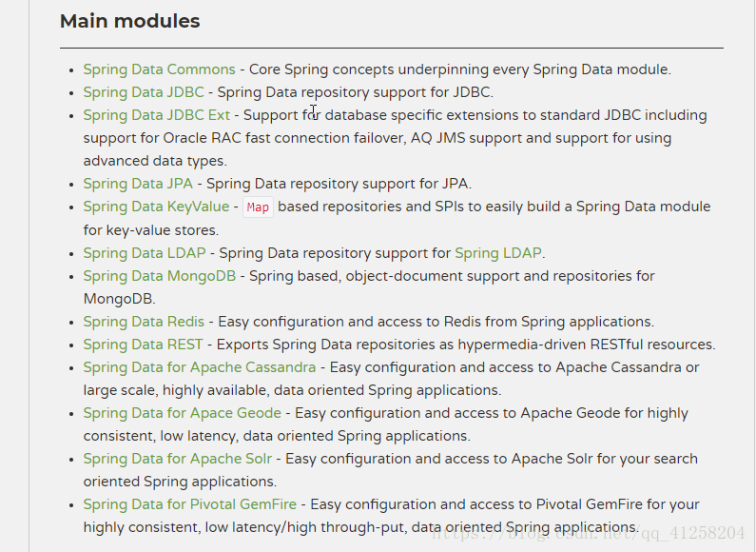Open the Spring Data JPA link

(138, 184)
